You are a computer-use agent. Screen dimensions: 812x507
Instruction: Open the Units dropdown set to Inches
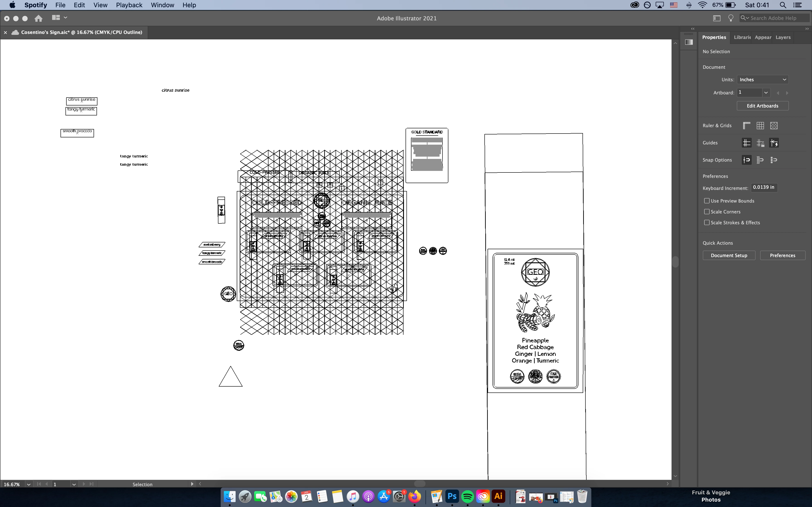(x=762, y=79)
